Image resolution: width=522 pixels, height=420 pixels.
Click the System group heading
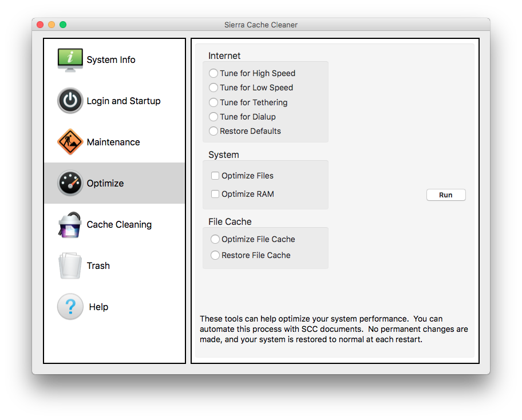coord(224,154)
